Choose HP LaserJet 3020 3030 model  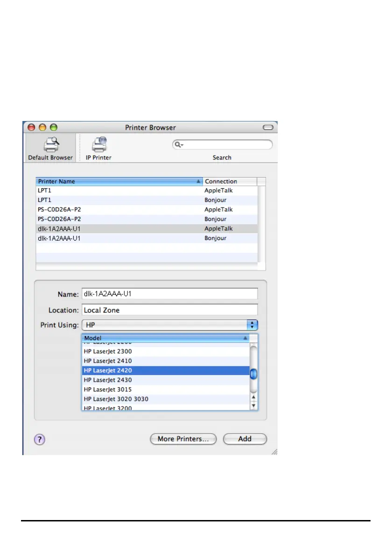pos(166,399)
